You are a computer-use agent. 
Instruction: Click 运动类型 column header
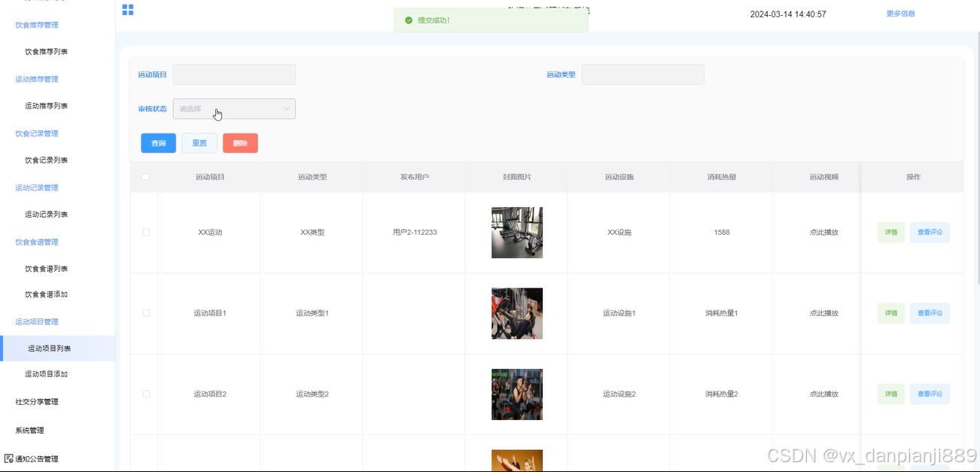(312, 177)
